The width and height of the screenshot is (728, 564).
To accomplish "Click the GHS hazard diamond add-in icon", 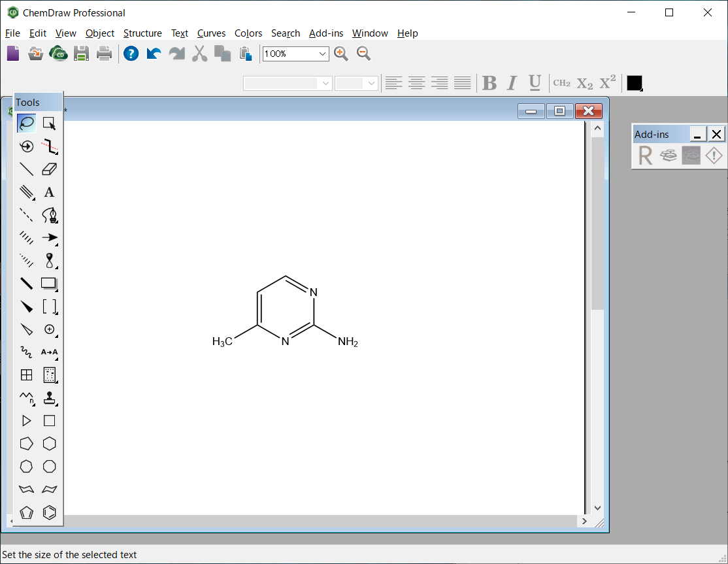I will coord(713,155).
